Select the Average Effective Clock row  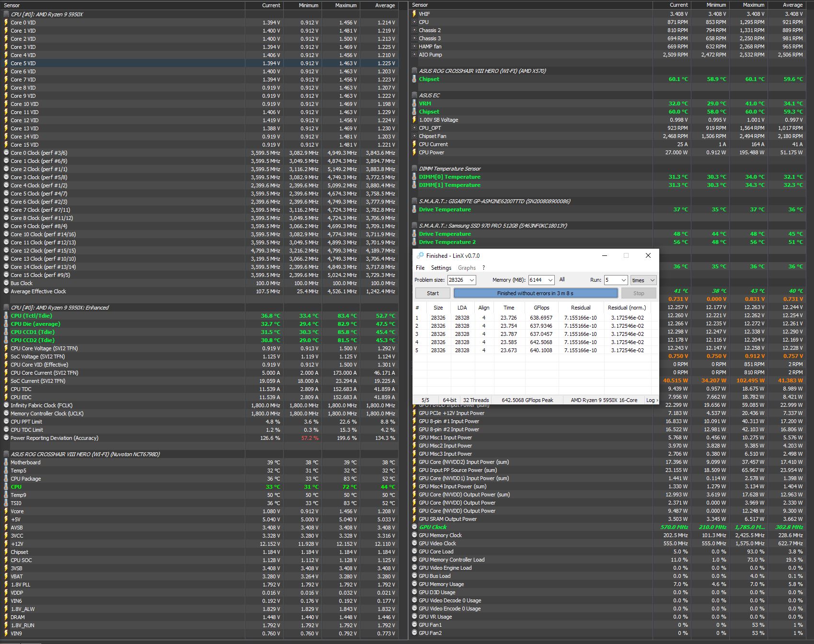[199, 291]
